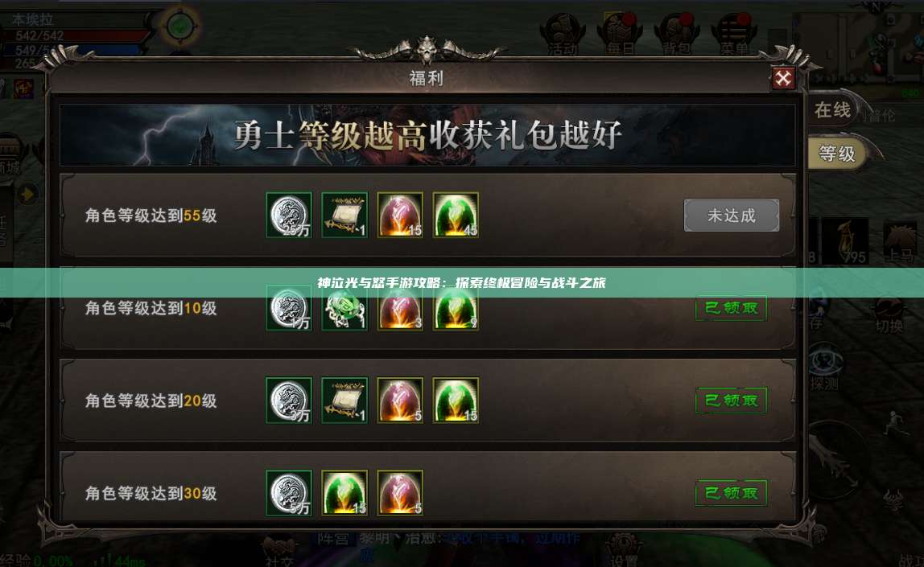
Task: Select the red egg reward in level 20 row
Action: (x=400, y=401)
